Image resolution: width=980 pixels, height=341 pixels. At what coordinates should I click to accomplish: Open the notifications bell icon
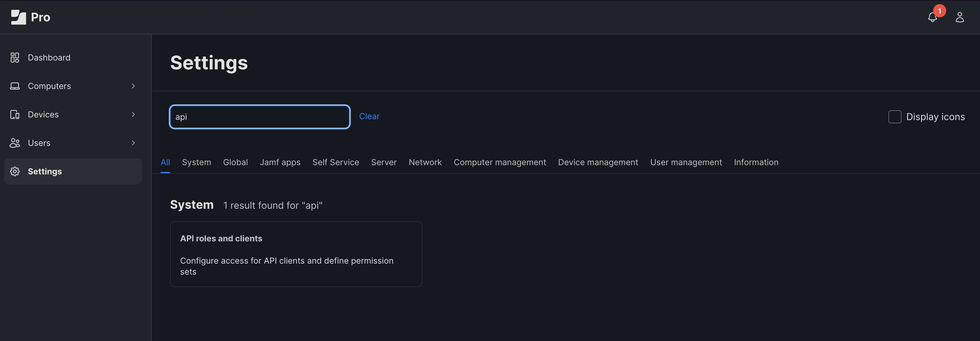click(932, 17)
